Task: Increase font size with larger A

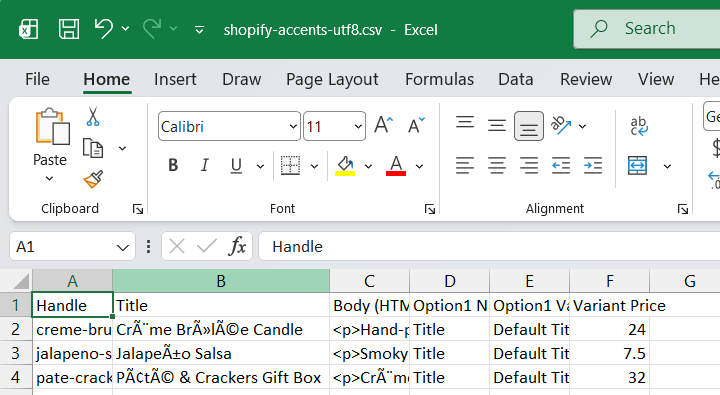Action: [x=383, y=125]
